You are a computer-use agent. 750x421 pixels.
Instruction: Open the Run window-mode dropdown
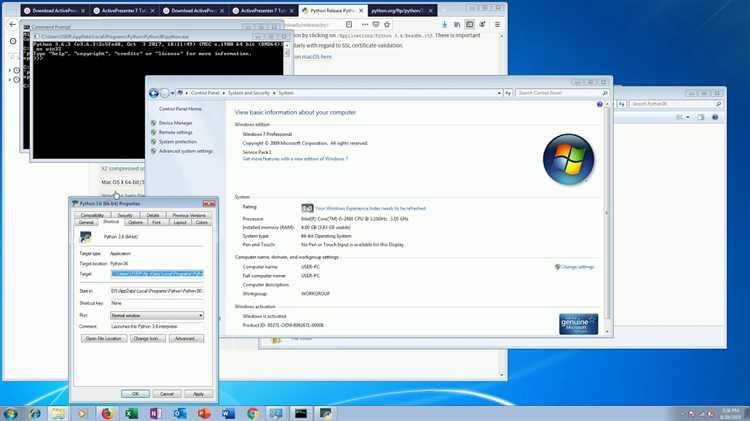[157, 315]
